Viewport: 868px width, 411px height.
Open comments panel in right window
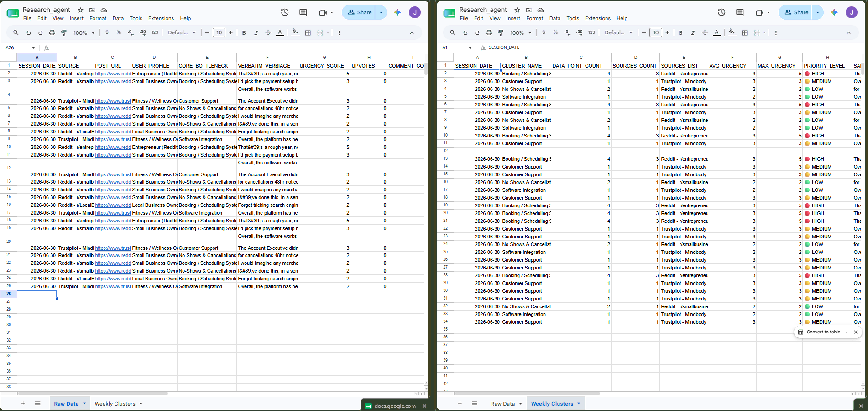[740, 12]
